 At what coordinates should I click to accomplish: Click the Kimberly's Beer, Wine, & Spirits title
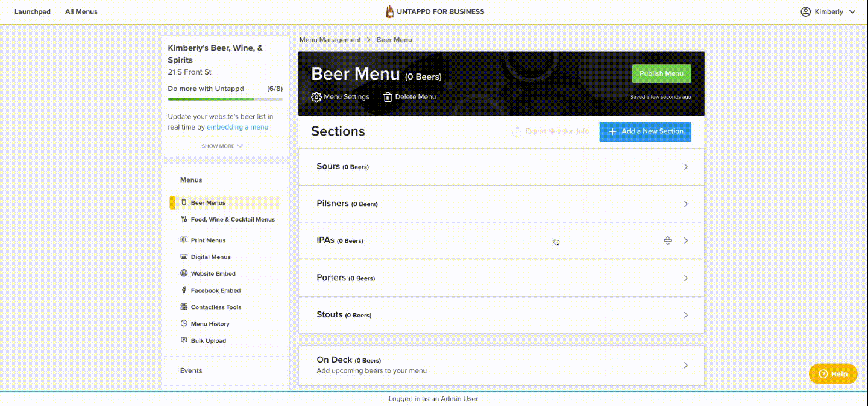pos(215,54)
